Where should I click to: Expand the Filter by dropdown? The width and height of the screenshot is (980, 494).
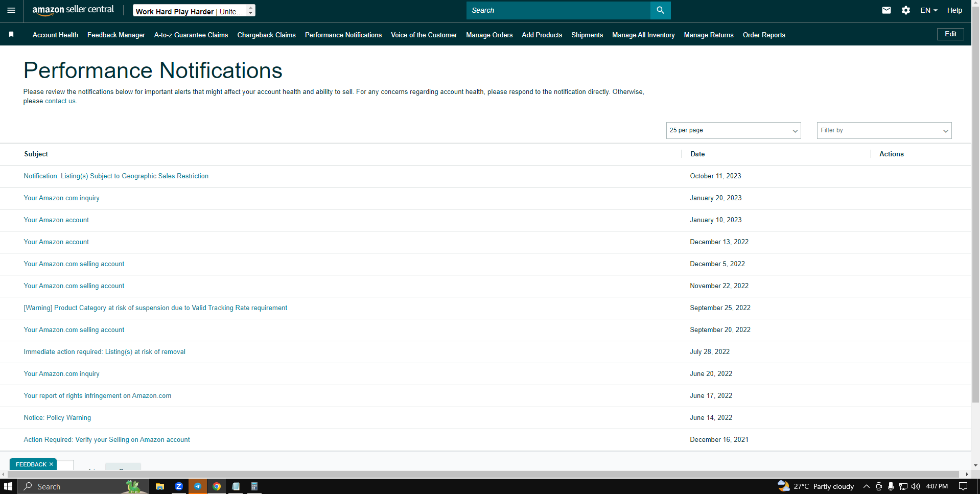(x=884, y=130)
